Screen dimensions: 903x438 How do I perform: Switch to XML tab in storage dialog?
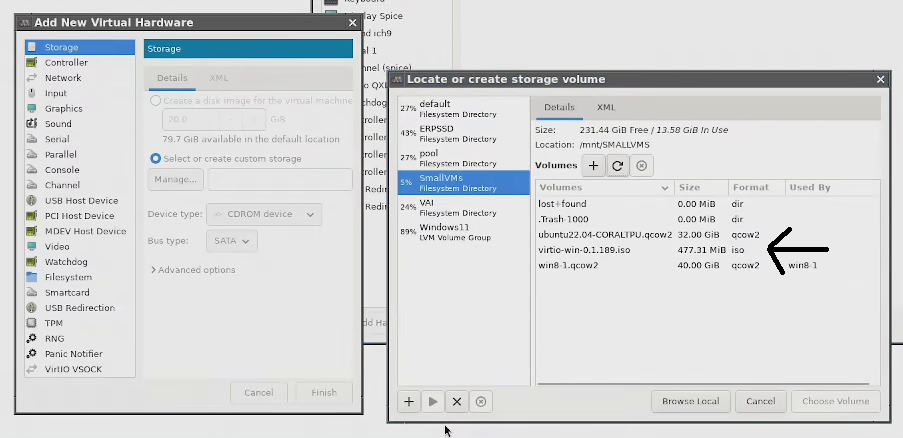coord(606,107)
